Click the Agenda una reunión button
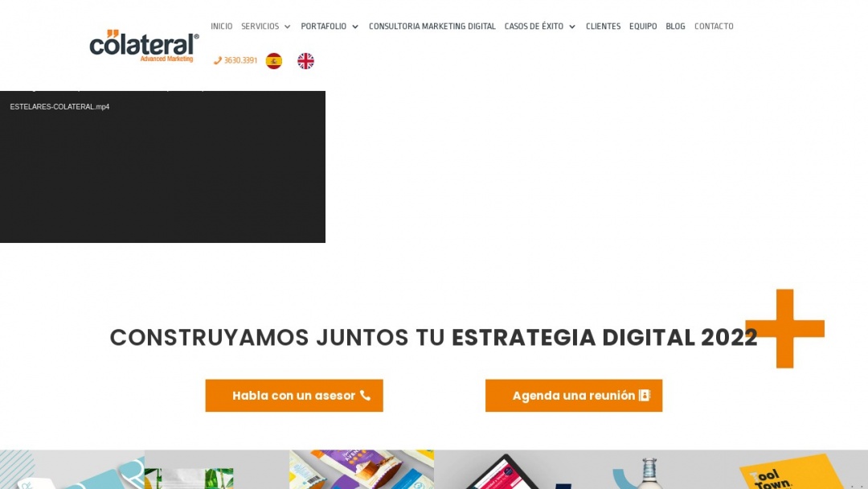The image size is (868, 489). (x=574, y=395)
